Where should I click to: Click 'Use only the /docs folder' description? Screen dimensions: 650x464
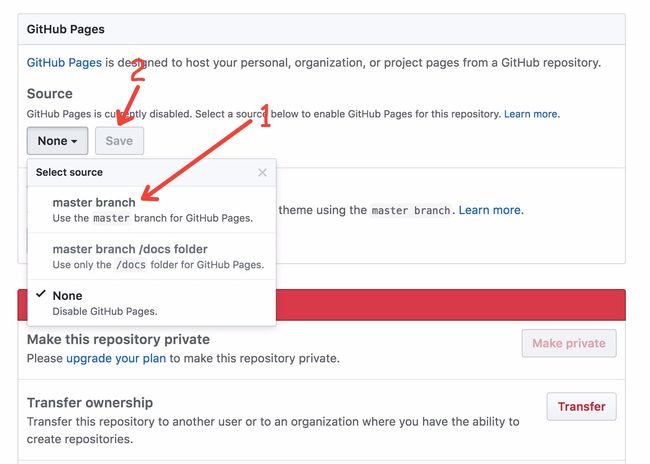tap(158, 265)
